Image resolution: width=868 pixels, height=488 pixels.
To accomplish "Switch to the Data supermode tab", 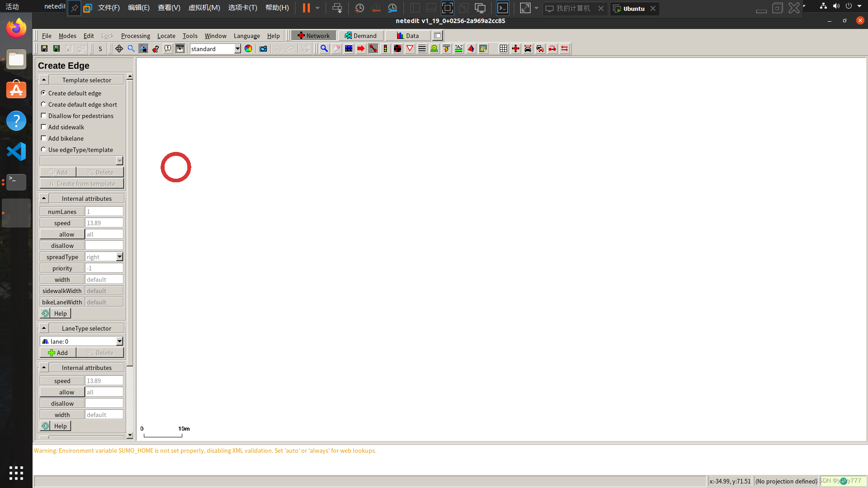I will click(x=408, y=35).
